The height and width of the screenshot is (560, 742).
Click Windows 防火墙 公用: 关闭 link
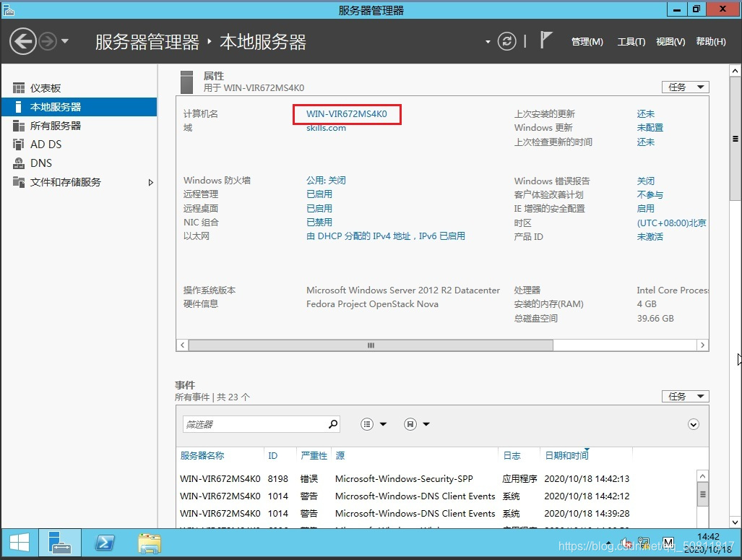[326, 181]
